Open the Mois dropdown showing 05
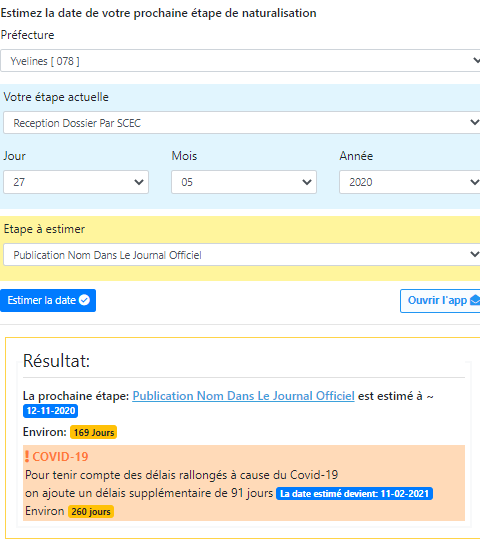Viewport: 480px width, 543px height. pyautogui.click(x=244, y=182)
